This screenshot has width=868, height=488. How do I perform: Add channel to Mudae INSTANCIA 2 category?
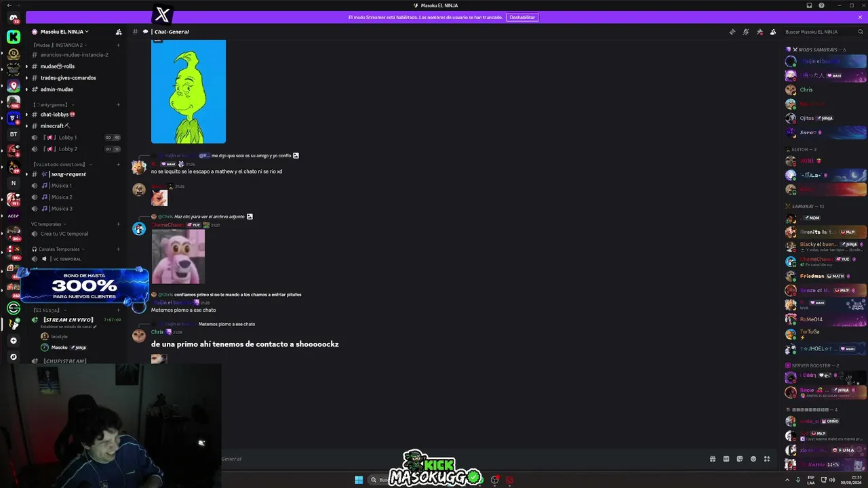(118, 45)
